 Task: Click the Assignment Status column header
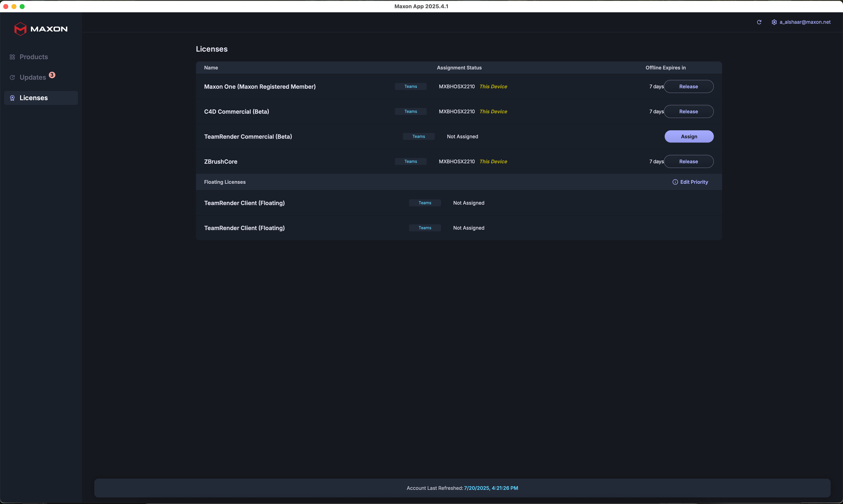[x=459, y=68]
